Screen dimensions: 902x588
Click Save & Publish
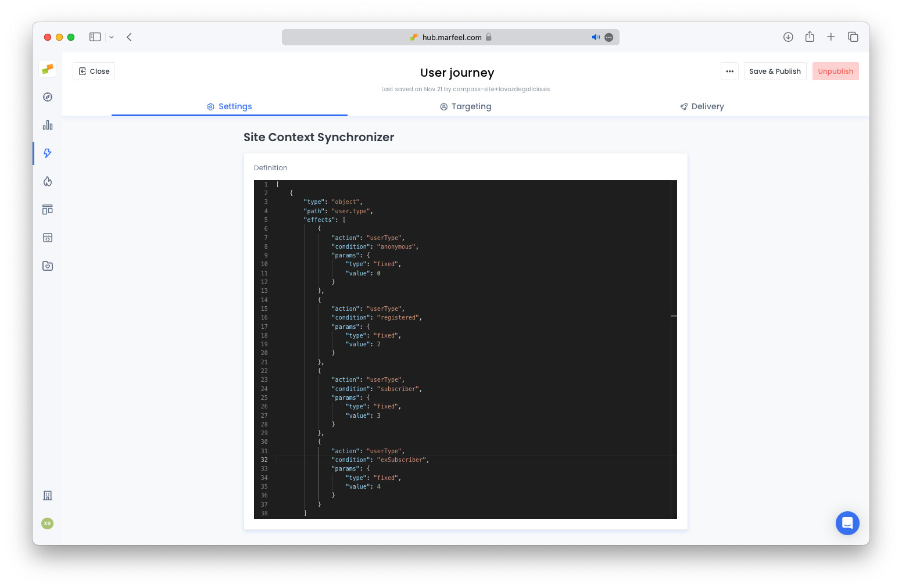(775, 71)
